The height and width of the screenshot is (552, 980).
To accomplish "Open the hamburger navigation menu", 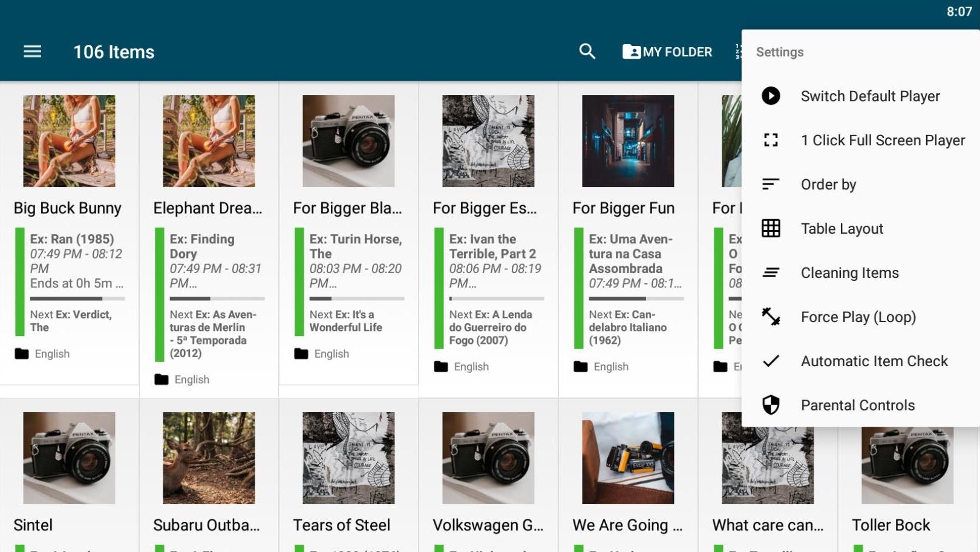I will (33, 51).
